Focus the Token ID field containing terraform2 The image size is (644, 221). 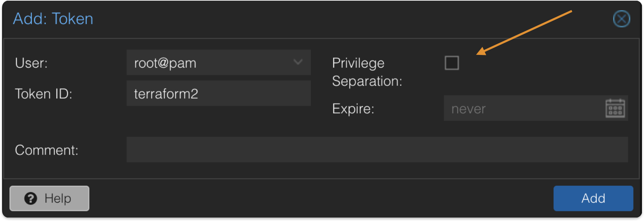(218, 94)
